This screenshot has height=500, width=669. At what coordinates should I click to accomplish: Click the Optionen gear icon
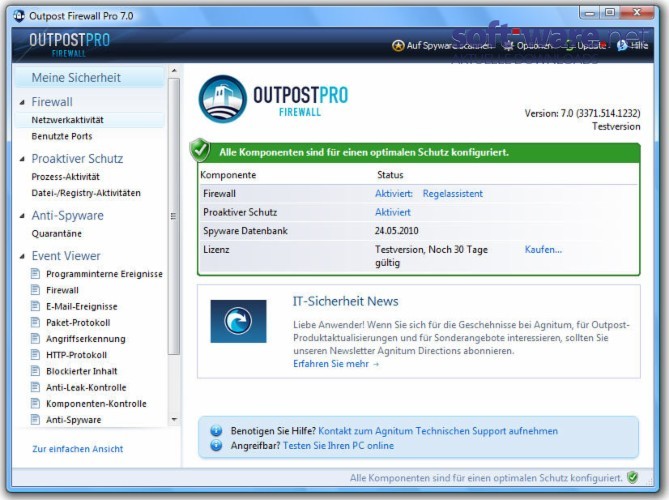pyautogui.click(x=508, y=45)
